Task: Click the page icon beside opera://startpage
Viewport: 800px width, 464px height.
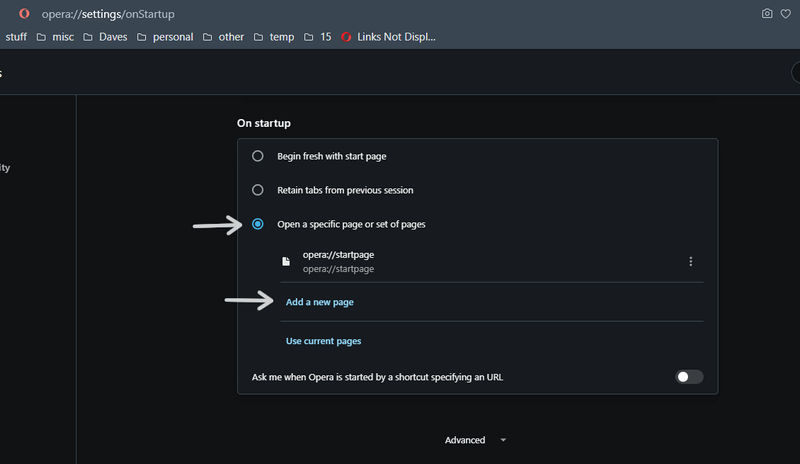Action: coord(286,261)
